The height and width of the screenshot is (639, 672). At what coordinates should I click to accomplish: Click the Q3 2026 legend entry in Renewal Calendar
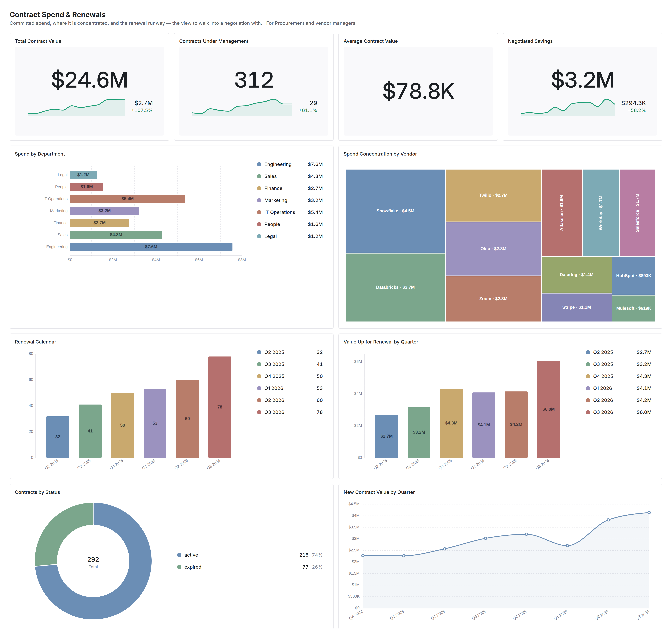pos(290,412)
